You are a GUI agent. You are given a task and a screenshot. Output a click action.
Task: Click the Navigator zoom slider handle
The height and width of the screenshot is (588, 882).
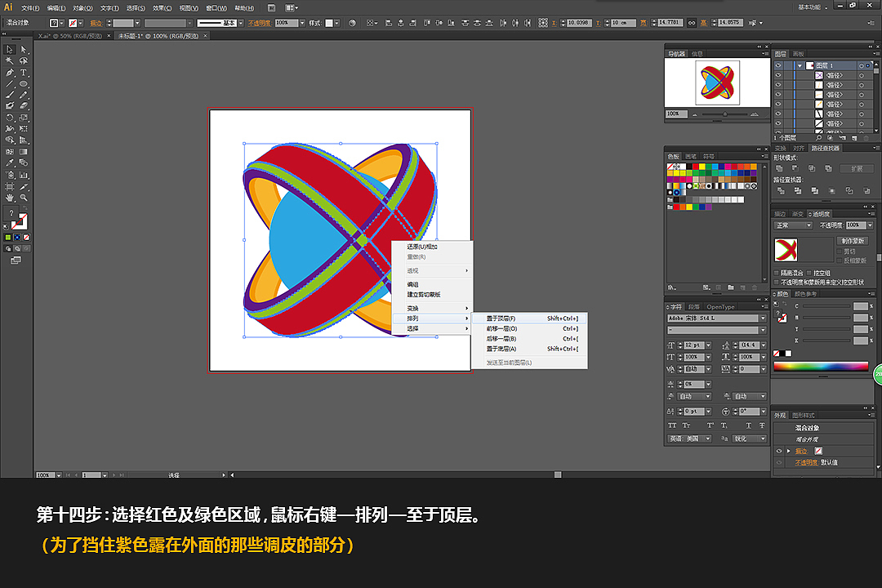[x=724, y=114]
